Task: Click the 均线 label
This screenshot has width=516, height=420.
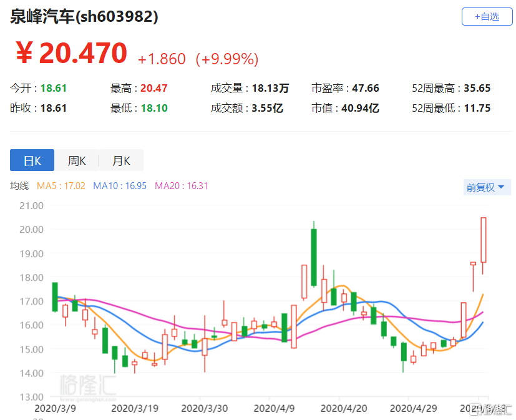Action: point(19,186)
